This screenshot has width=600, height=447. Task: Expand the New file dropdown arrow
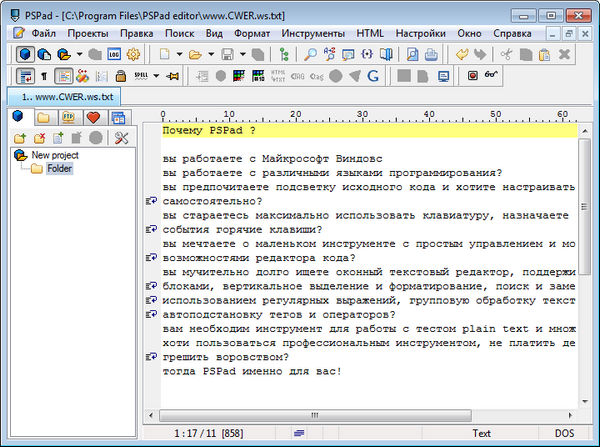point(178,54)
